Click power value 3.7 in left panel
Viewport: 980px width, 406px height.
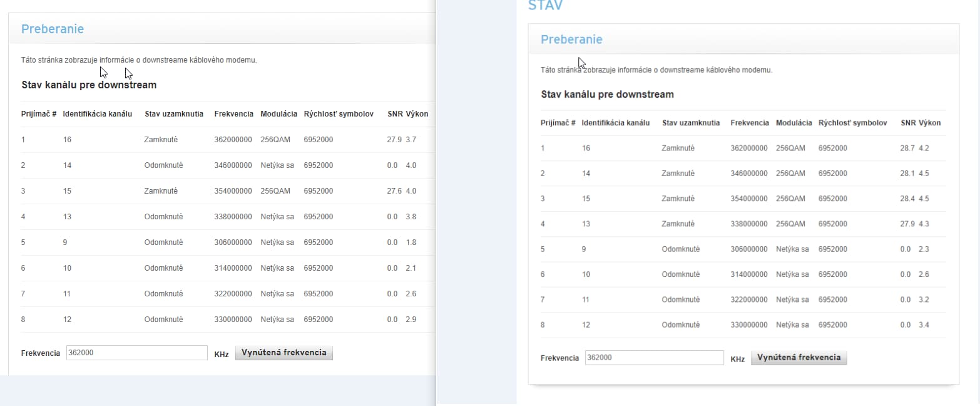(x=411, y=140)
